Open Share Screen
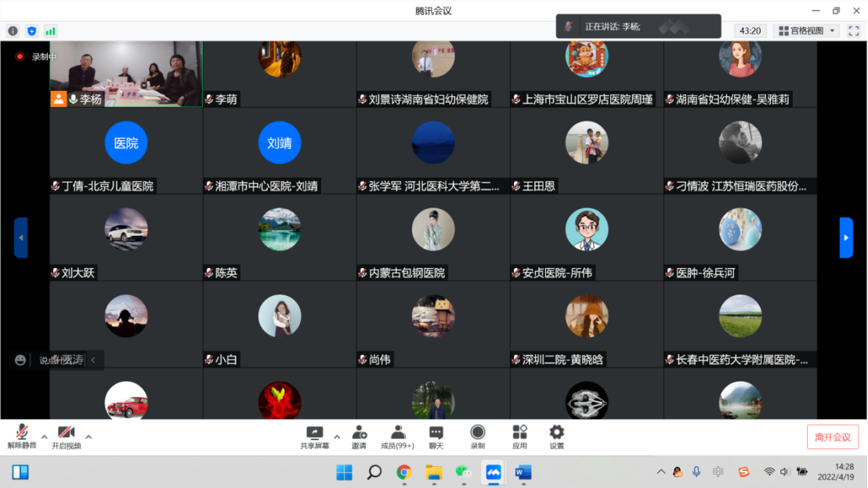The height and width of the screenshot is (488, 868). 314,436
